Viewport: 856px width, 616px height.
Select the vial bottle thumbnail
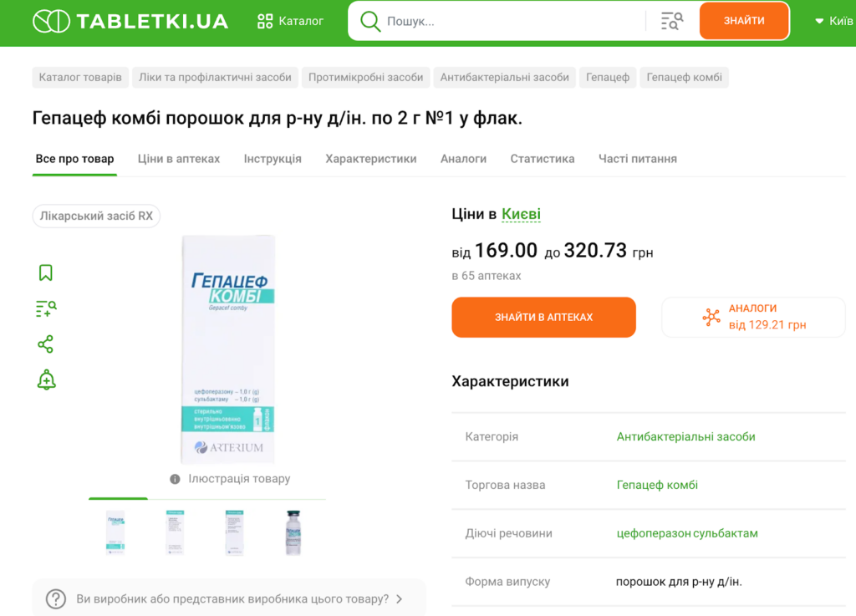[293, 532]
